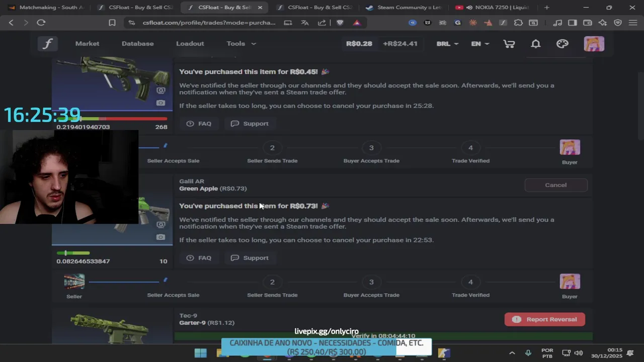The height and width of the screenshot is (362, 644).
Task: Click the csfloat.com address bar
Action: [209, 23]
